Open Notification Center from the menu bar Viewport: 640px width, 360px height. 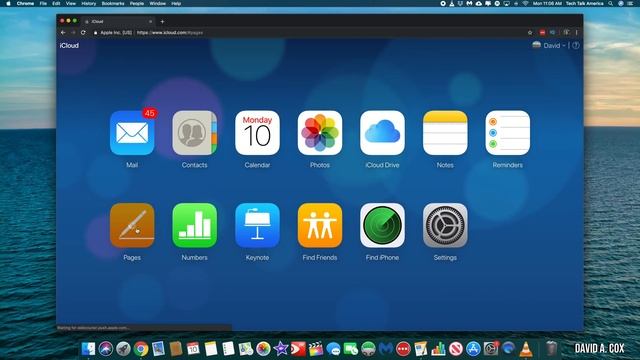coord(630,3)
